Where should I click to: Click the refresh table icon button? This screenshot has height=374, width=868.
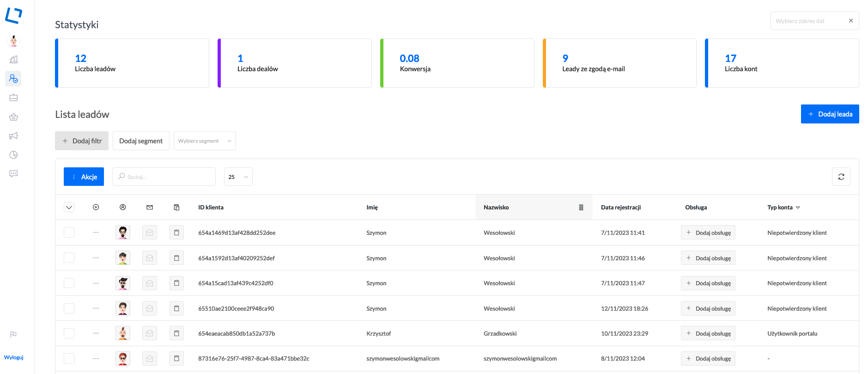click(x=841, y=177)
